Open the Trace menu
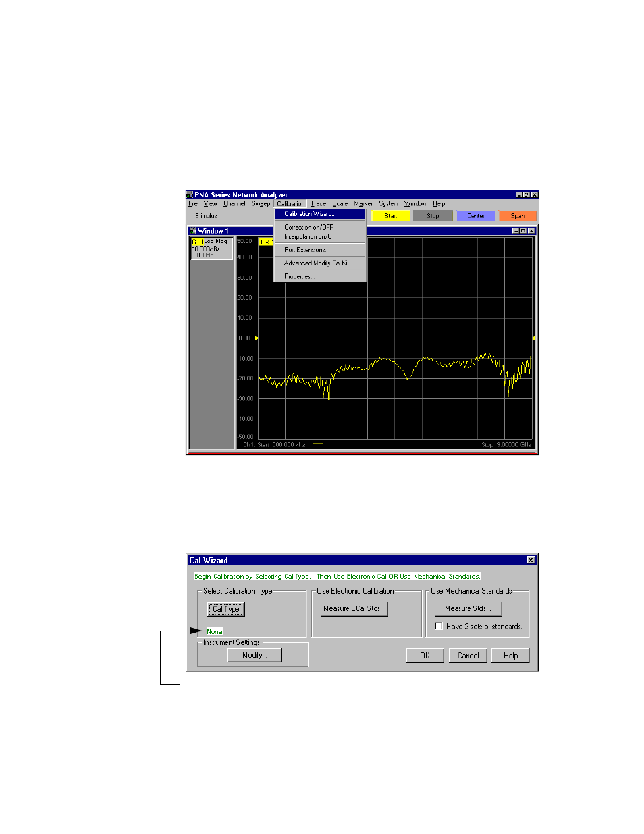The width and height of the screenshot is (644, 834). [x=319, y=203]
